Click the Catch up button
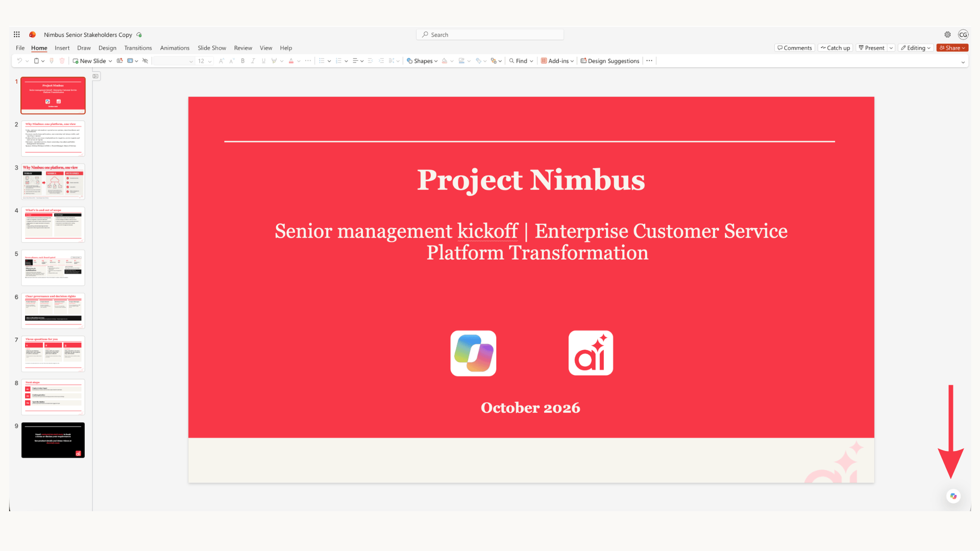Screen dimensions: 980x551 click(x=836, y=48)
